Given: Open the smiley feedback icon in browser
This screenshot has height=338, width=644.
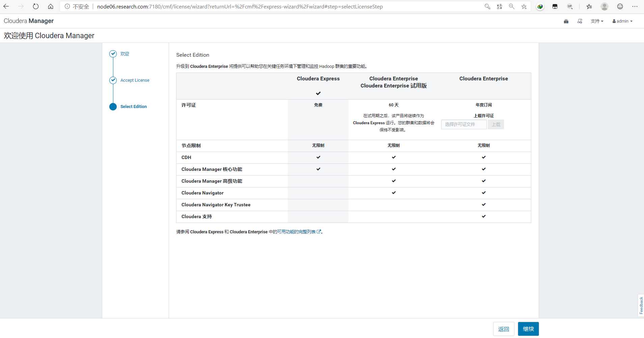Looking at the screenshot, I should point(620,6).
